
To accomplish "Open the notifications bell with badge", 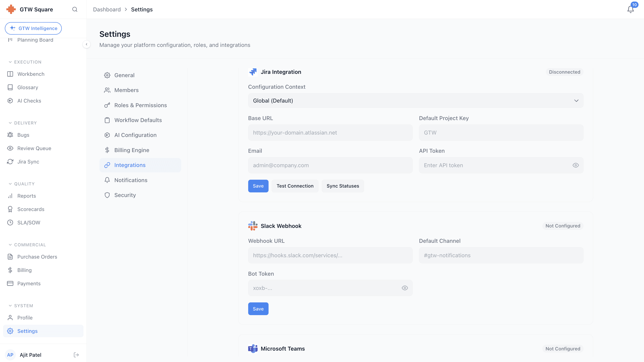I will click(x=630, y=9).
